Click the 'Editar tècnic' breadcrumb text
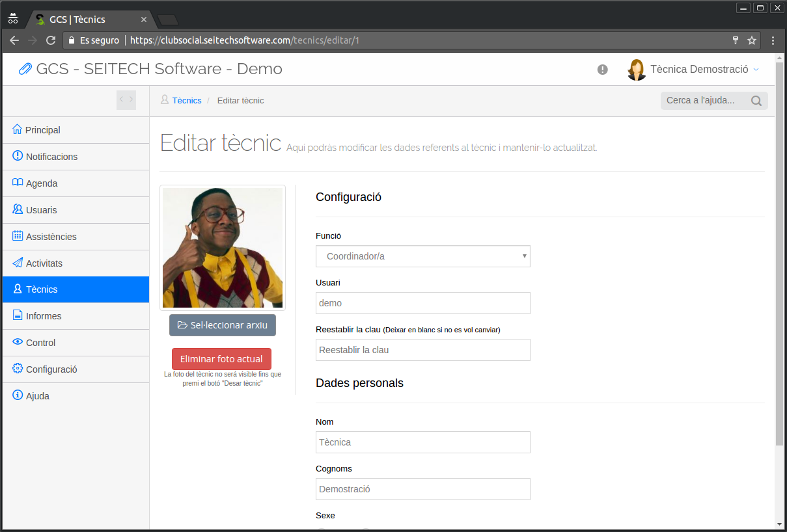Viewport: 787px width, 532px height. pos(240,100)
